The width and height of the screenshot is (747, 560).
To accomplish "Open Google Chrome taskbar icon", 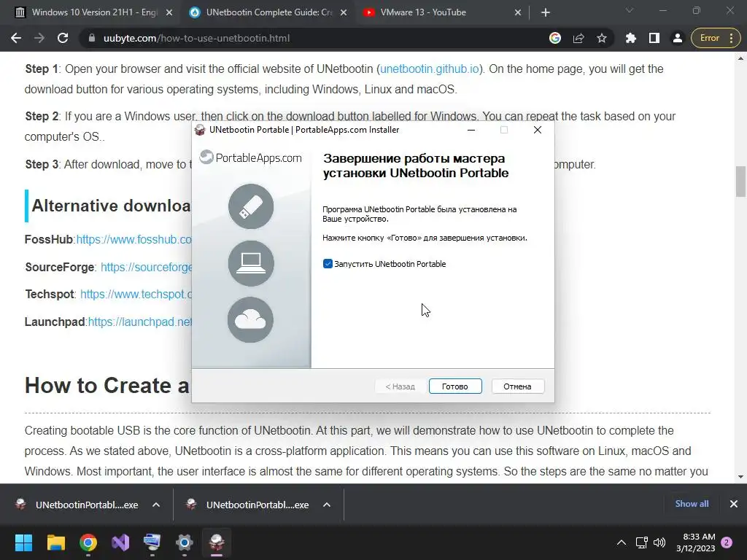I will [88, 542].
